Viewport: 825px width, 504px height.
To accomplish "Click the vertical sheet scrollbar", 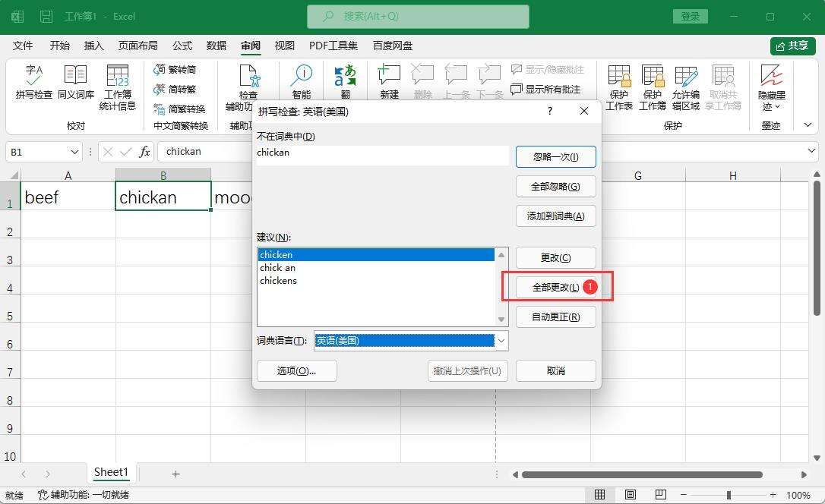I will [817, 248].
